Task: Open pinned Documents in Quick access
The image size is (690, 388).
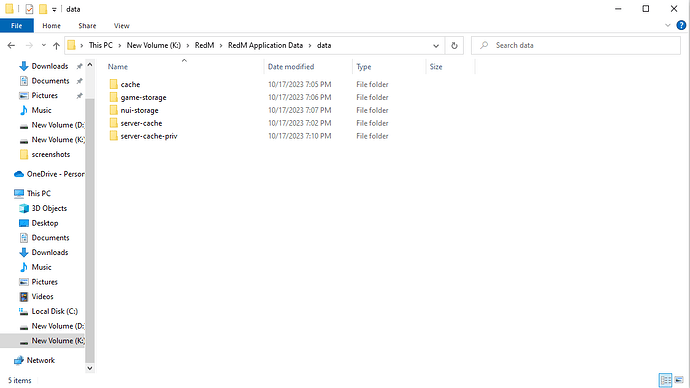Action: (51, 81)
